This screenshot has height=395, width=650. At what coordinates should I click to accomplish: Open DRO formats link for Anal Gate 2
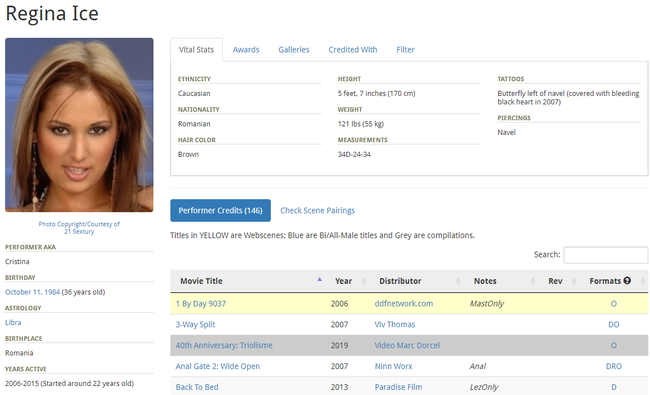click(614, 366)
